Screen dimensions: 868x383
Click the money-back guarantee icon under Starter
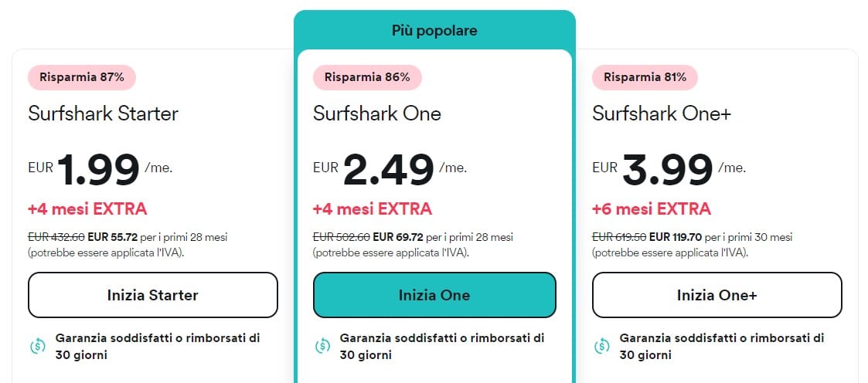[x=38, y=346]
